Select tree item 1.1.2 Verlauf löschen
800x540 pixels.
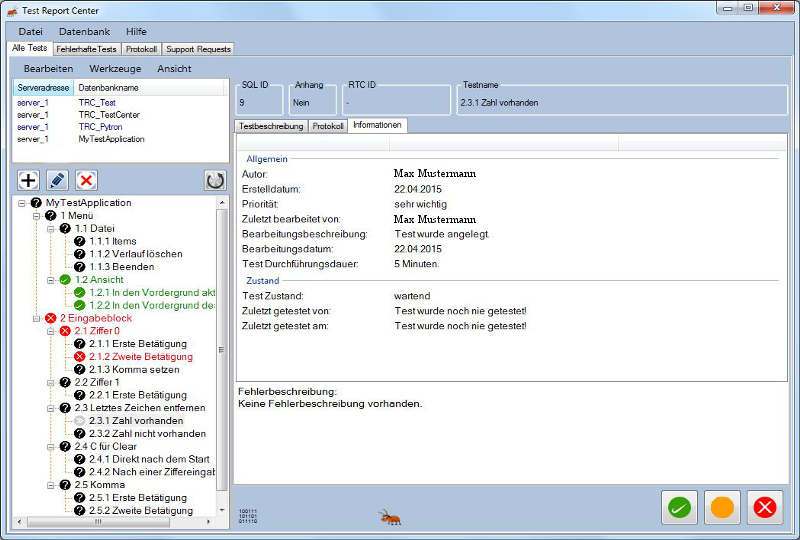point(136,254)
